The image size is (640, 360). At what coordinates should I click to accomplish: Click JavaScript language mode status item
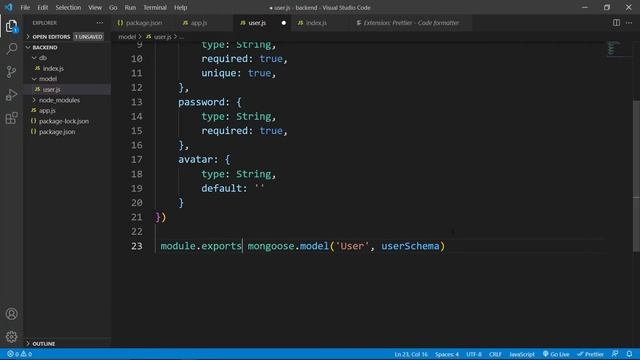pyautogui.click(x=522, y=354)
